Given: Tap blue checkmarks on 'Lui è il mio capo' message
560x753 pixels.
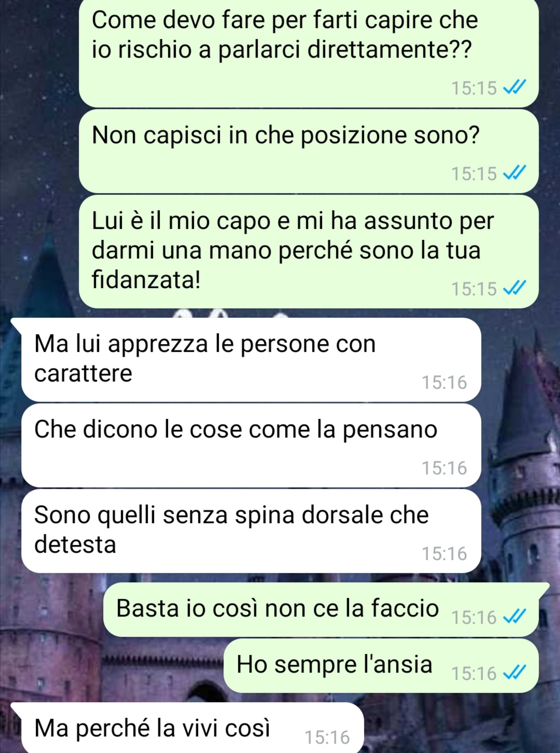Looking at the screenshot, I should click(x=514, y=288).
